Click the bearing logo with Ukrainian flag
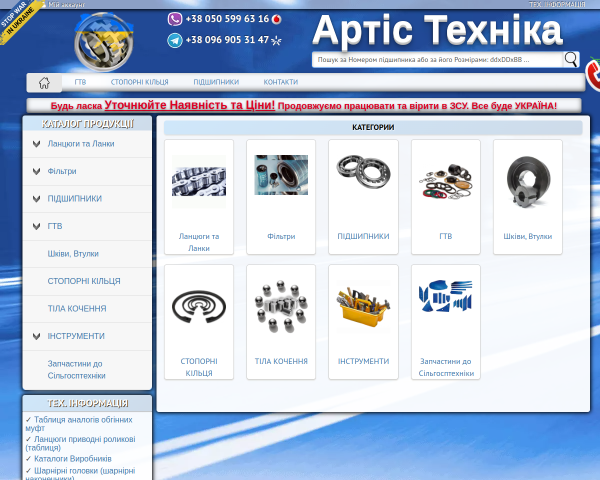This screenshot has width=600, height=480. (x=104, y=42)
